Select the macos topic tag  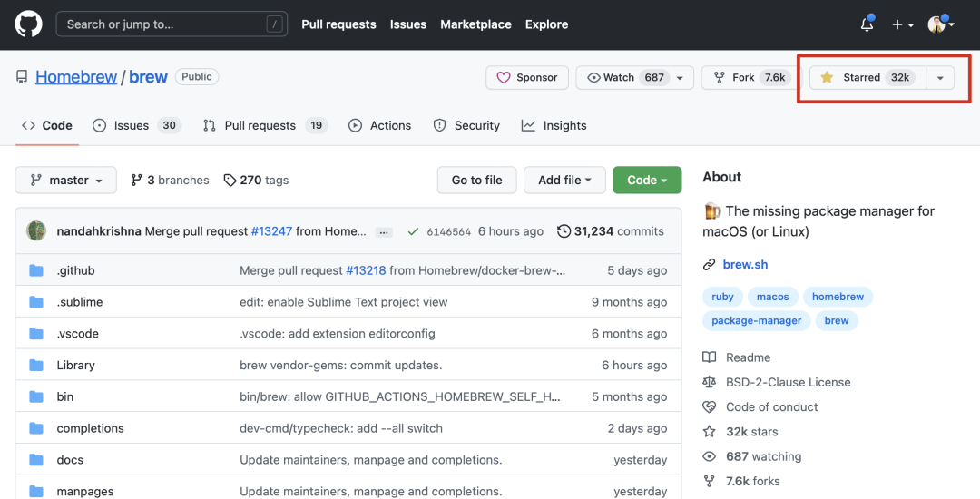point(772,297)
